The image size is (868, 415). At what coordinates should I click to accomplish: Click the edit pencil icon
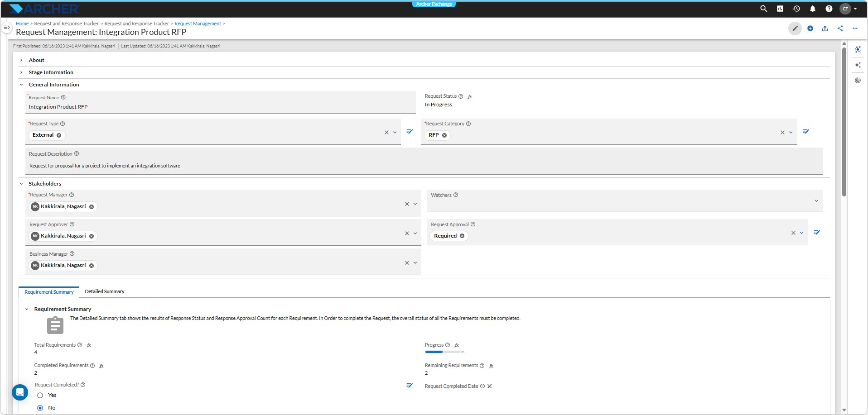[x=795, y=29]
